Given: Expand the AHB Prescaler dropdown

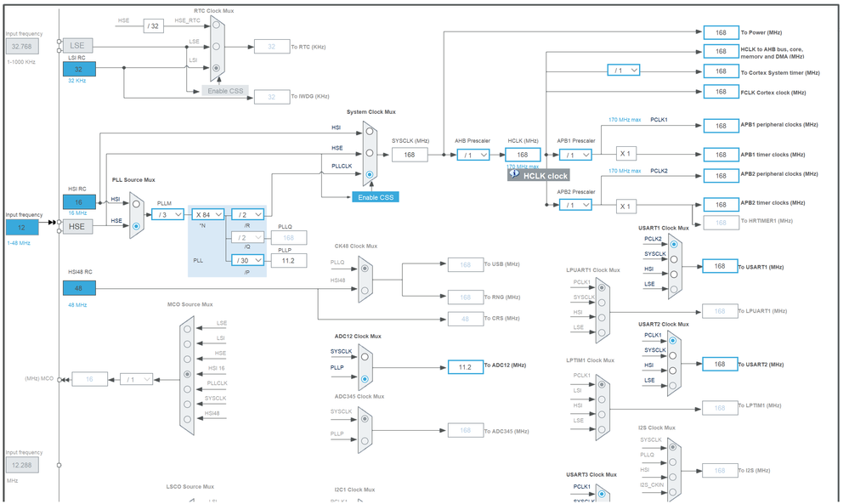Looking at the screenshot, I should pyautogui.click(x=473, y=155).
